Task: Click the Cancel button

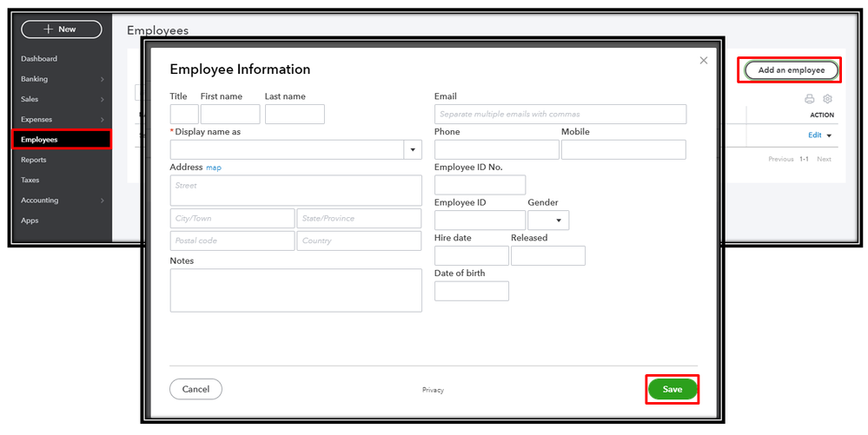Action: (x=196, y=389)
